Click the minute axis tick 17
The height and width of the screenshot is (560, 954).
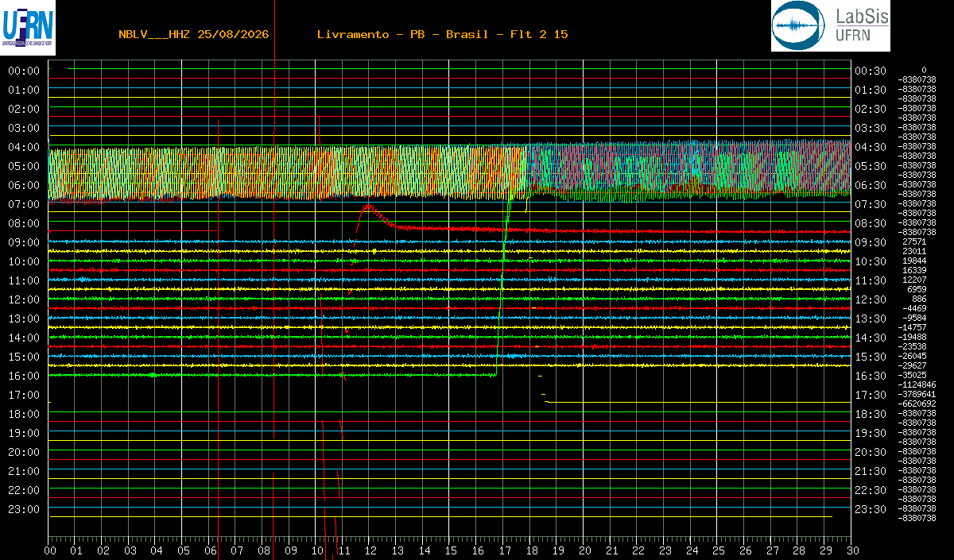tap(504, 550)
